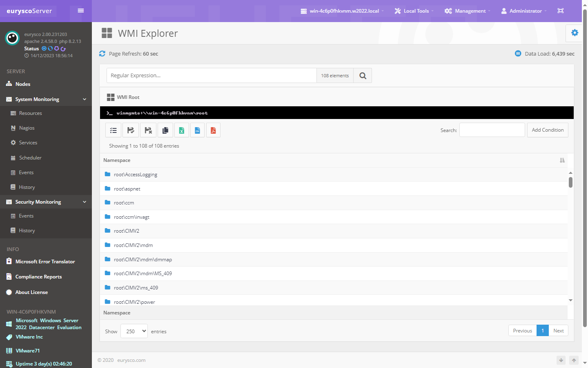Run the regular expression search magnifier
Screen dimensions: 588x368
pos(363,76)
